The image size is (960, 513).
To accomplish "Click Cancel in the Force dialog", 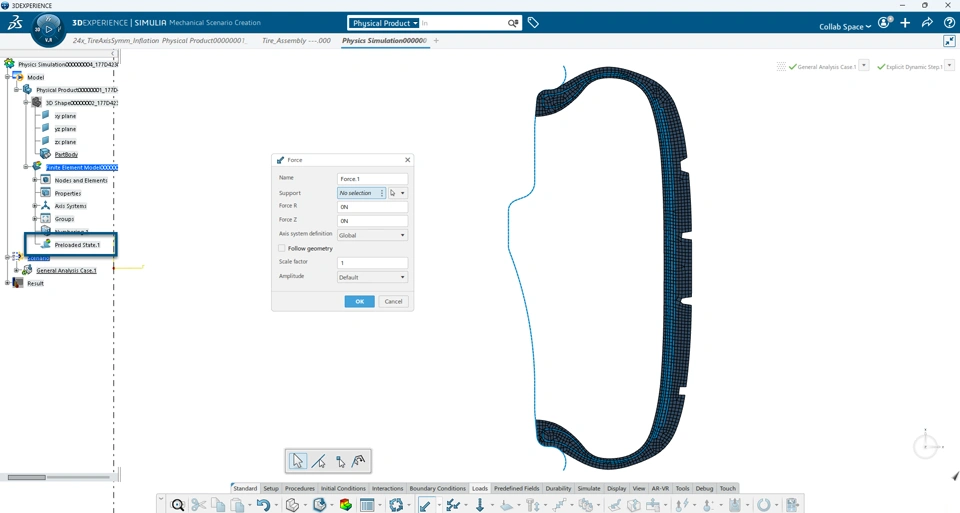I will pyautogui.click(x=393, y=301).
